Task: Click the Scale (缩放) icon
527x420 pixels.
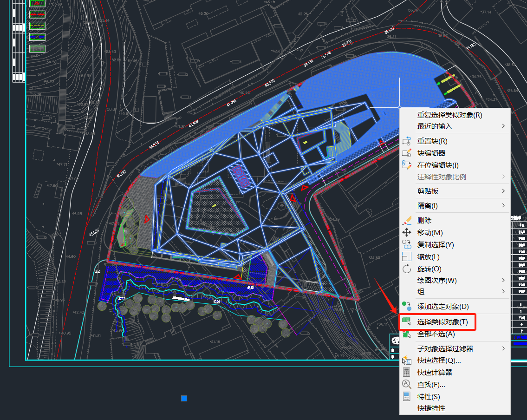Action: click(x=407, y=256)
